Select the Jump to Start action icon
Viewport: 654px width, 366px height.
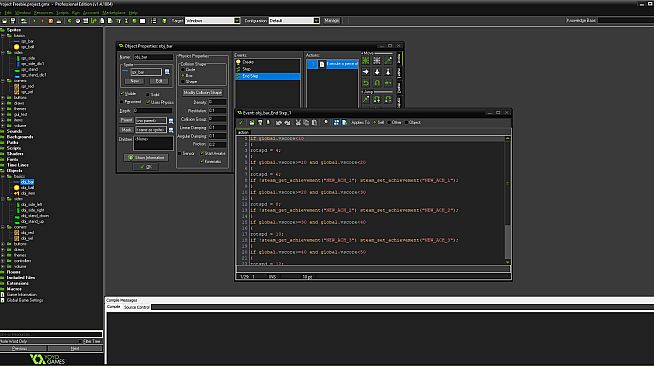[377, 99]
